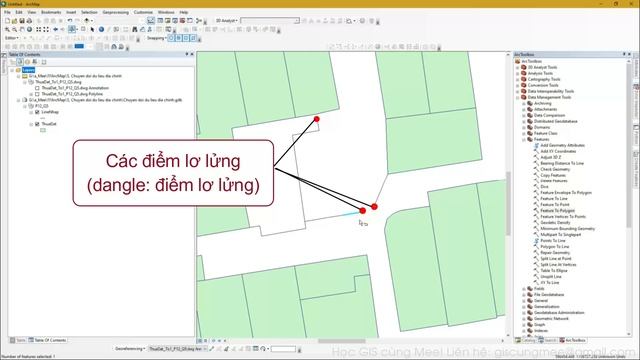Select the Select Features tool

(x=72, y=29)
